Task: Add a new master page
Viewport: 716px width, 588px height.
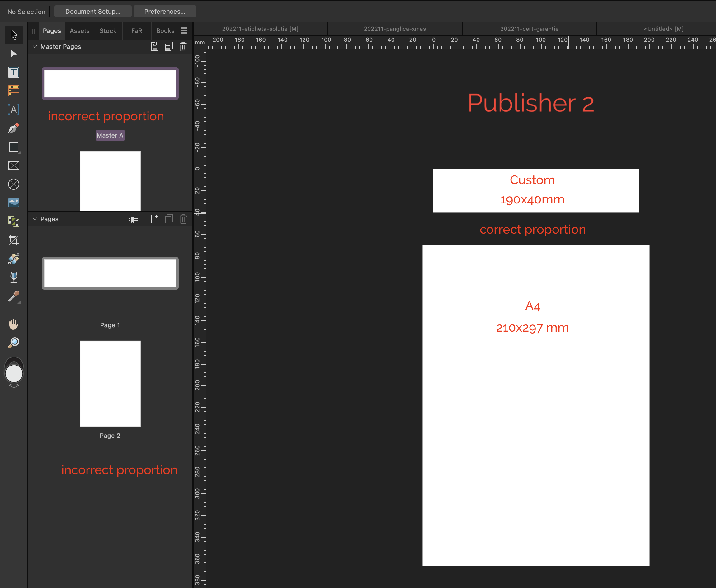Action: pyautogui.click(x=155, y=47)
